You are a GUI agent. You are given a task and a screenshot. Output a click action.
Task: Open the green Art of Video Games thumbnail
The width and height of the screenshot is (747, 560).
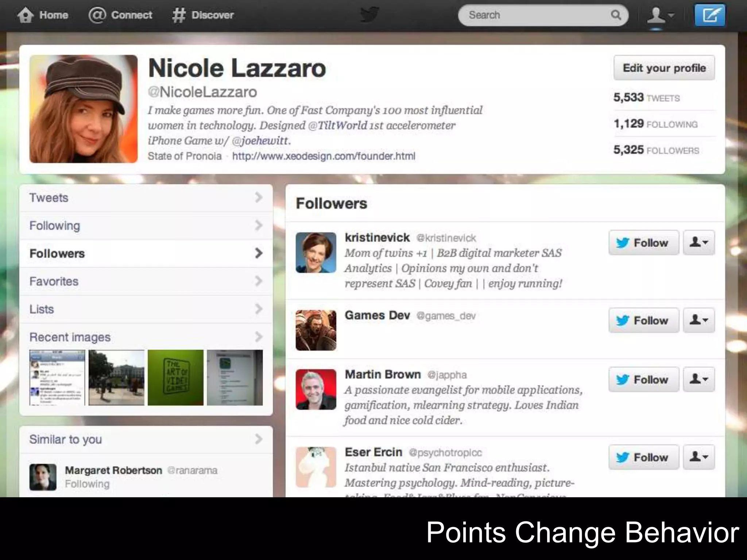(175, 377)
